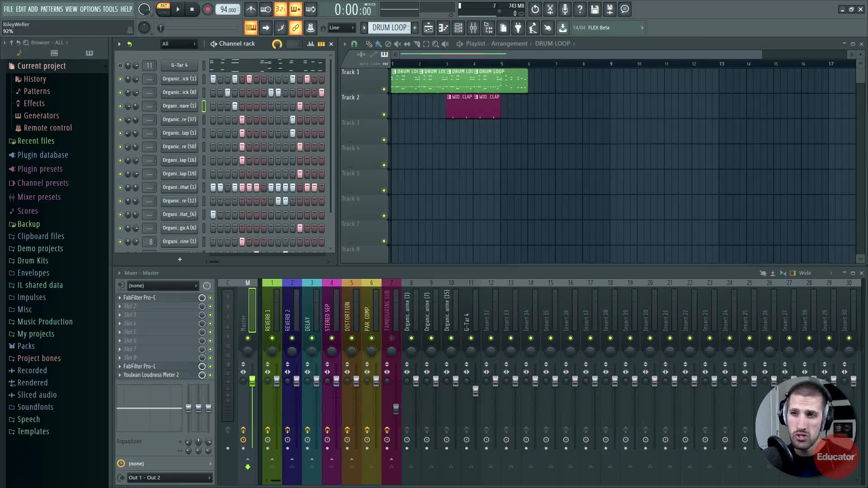868x488 pixels.
Task: Open the TOOLS menu
Action: 110,9
